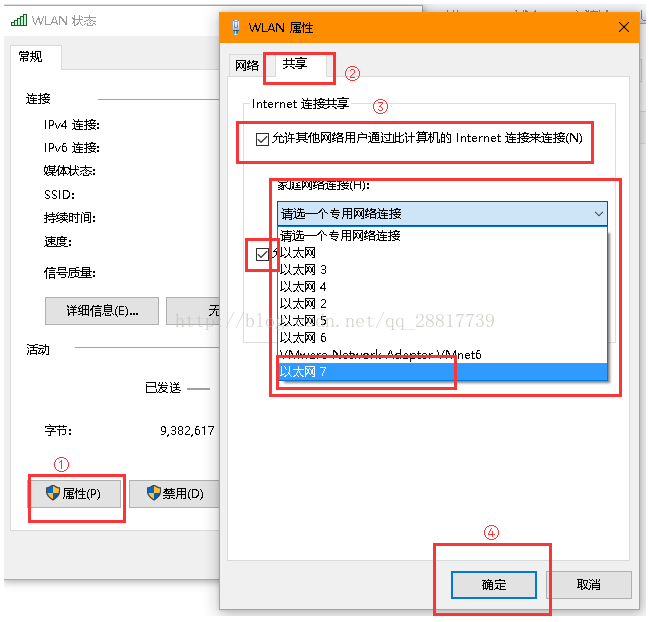This screenshot has width=649, height=622.
Task: Toggle the partially hidden second sharing checkbox
Action: (263, 255)
